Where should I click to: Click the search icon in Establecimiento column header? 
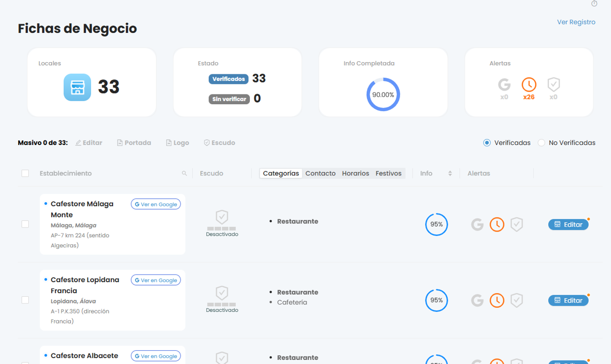[x=184, y=173]
